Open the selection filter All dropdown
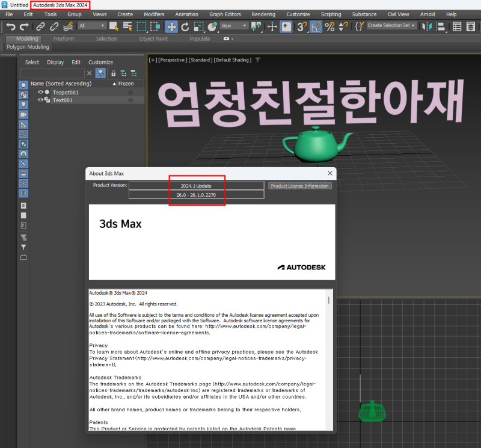 click(91, 27)
